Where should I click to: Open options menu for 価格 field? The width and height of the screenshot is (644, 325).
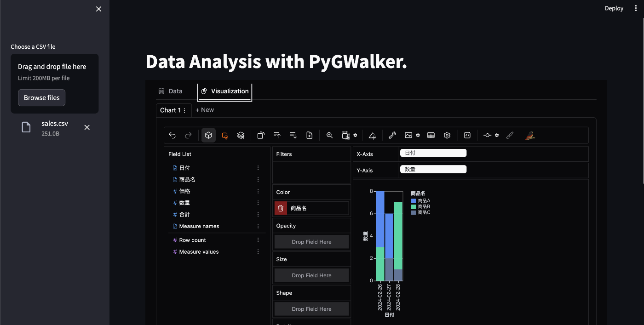tap(258, 191)
